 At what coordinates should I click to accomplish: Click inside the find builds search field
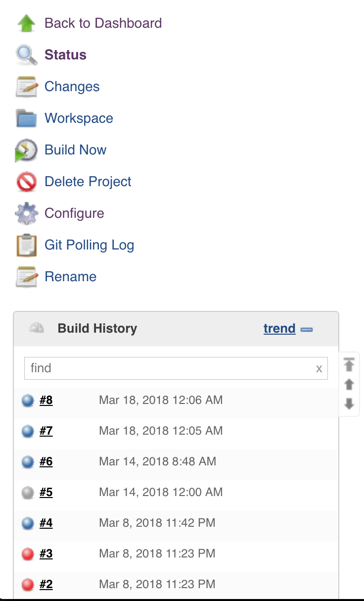point(148,368)
